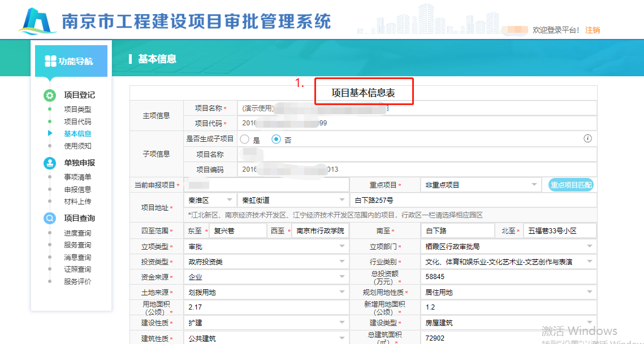Go to 项目类型 in sidebar
644x344 pixels.
(77, 110)
